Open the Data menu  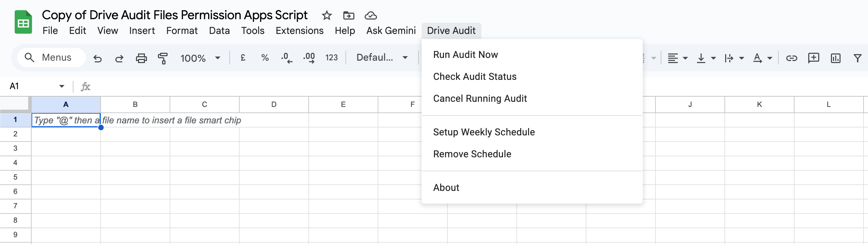click(x=219, y=30)
